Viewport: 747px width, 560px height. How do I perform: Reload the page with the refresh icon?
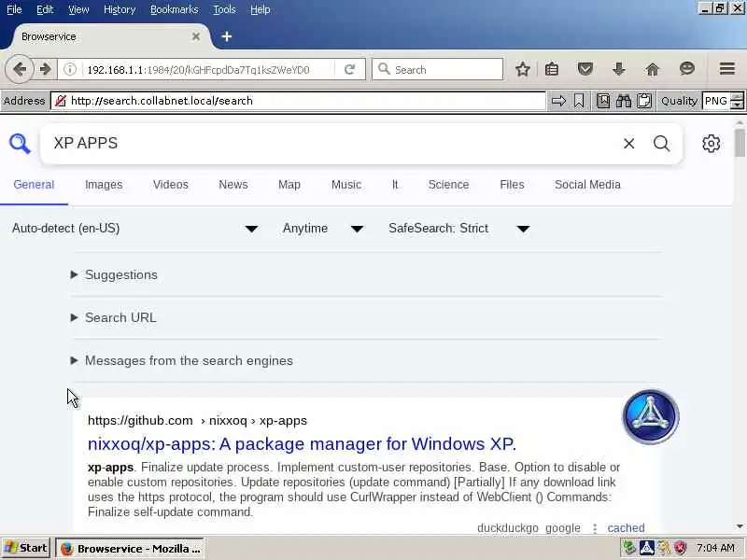coord(349,69)
